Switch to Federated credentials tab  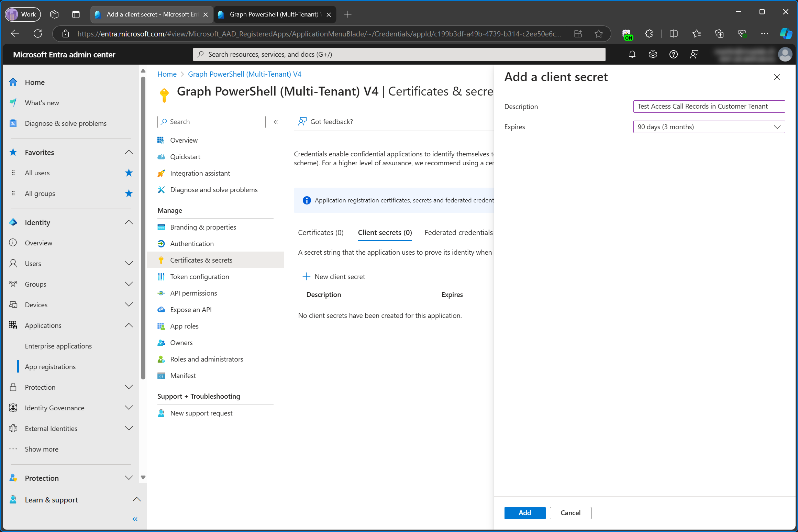tap(459, 233)
